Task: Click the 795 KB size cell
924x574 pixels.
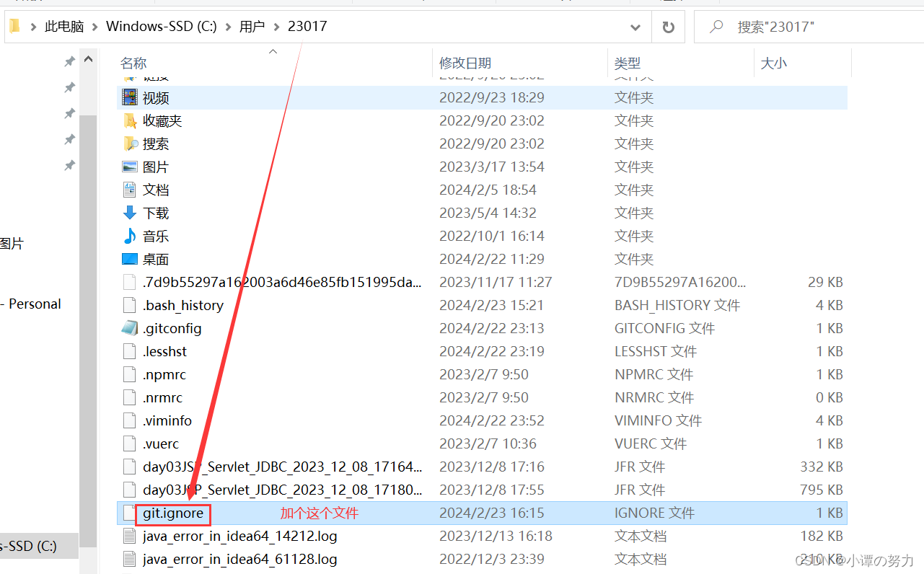Action: (x=821, y=490)
